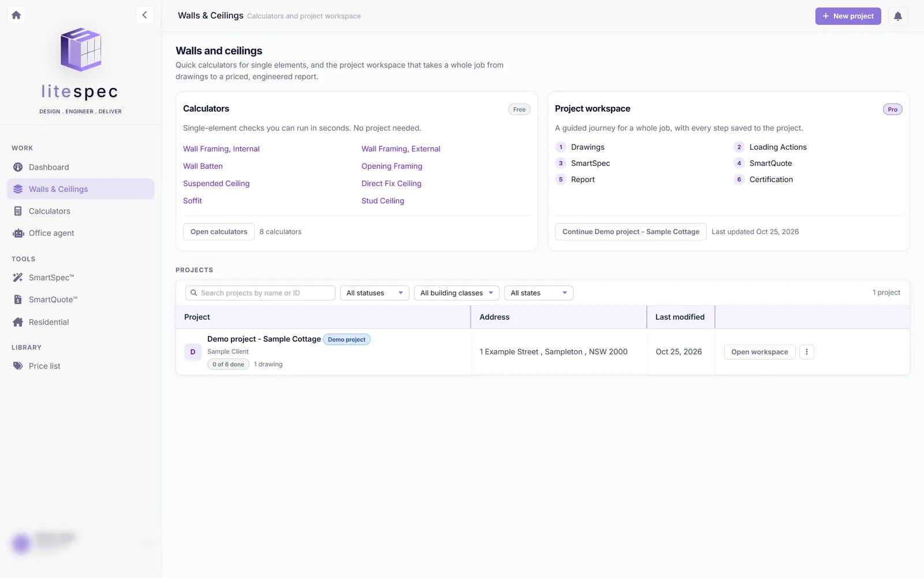924x578 pixels.
Task: Click the Dashboard icon in the sidebar
Action: (x=18, y=167)
